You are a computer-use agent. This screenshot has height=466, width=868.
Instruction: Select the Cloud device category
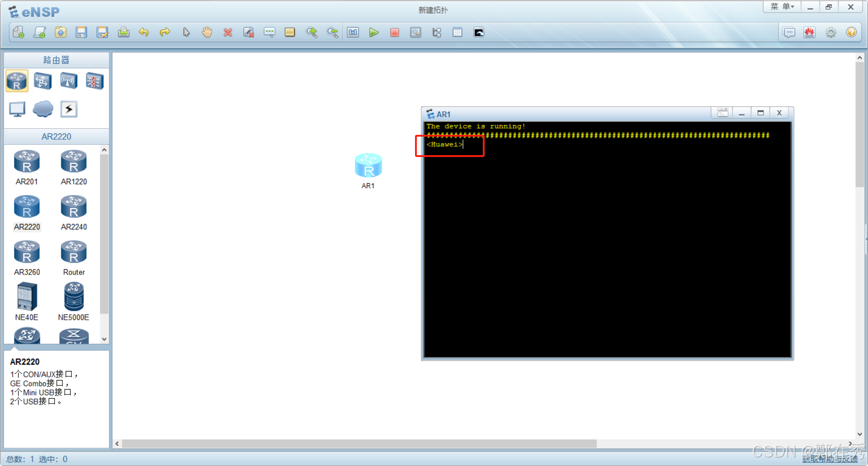pyautogui.click(x=43, y=109)
